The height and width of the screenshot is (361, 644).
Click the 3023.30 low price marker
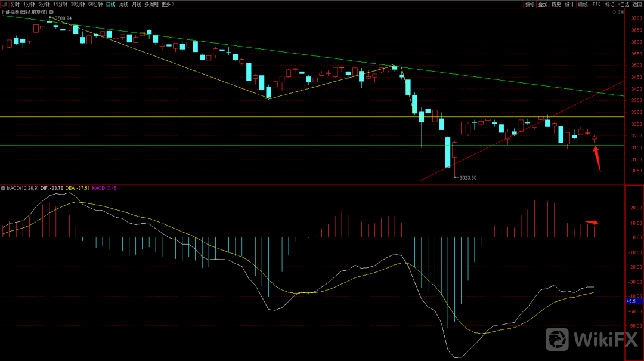[x=467, y=178]
